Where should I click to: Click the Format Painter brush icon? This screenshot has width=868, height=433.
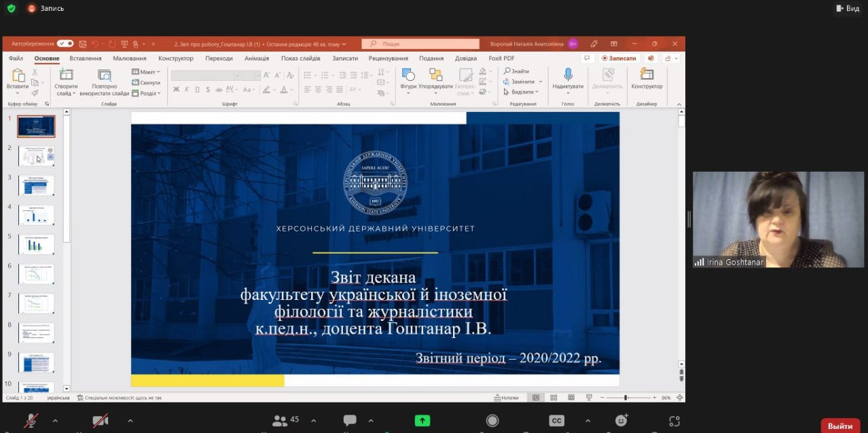35,92
